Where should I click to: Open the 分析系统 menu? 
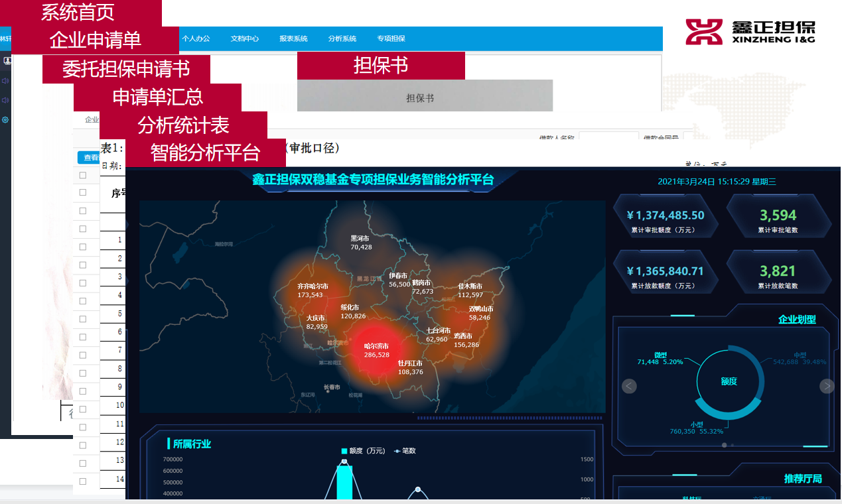pos(342,38)
